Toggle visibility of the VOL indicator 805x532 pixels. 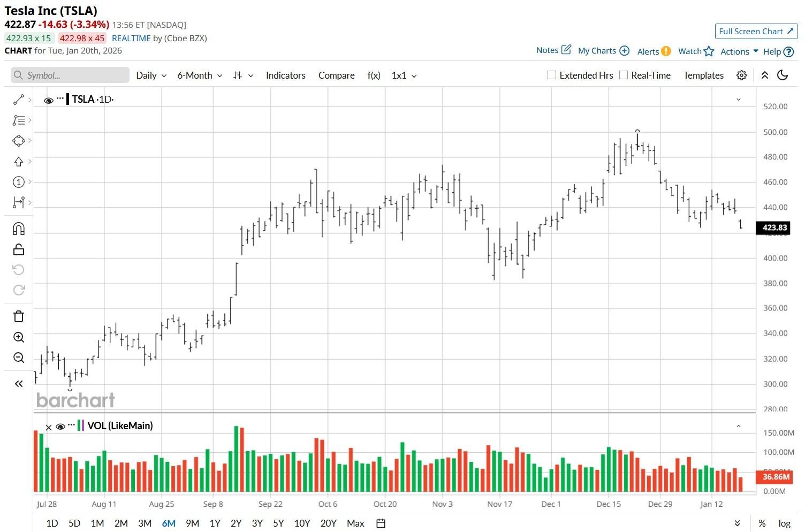pos(60,427)
